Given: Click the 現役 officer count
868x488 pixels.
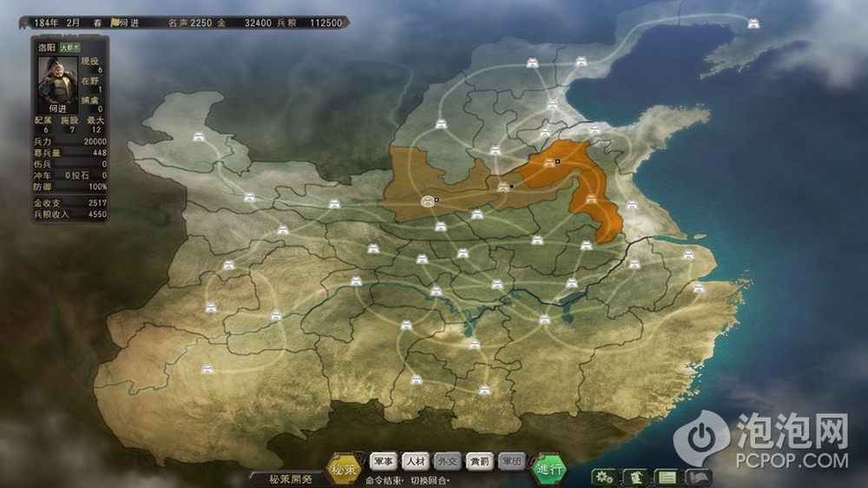Looking at the screenshot, I should pyautogui.click(x=92, y=65).
